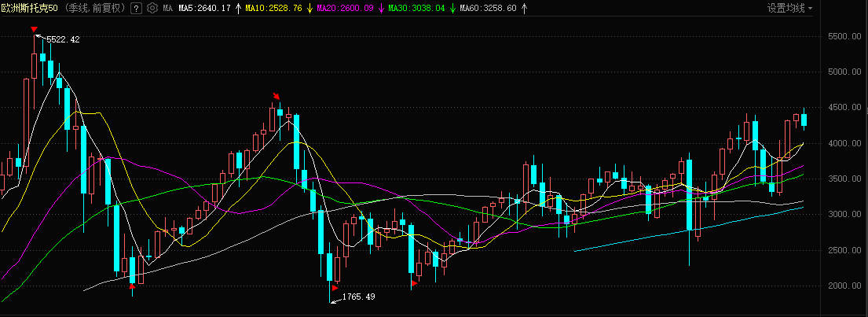Click the MA60:3258.60 label
Viewport: 868px width, 317px height.
(488, 8)
